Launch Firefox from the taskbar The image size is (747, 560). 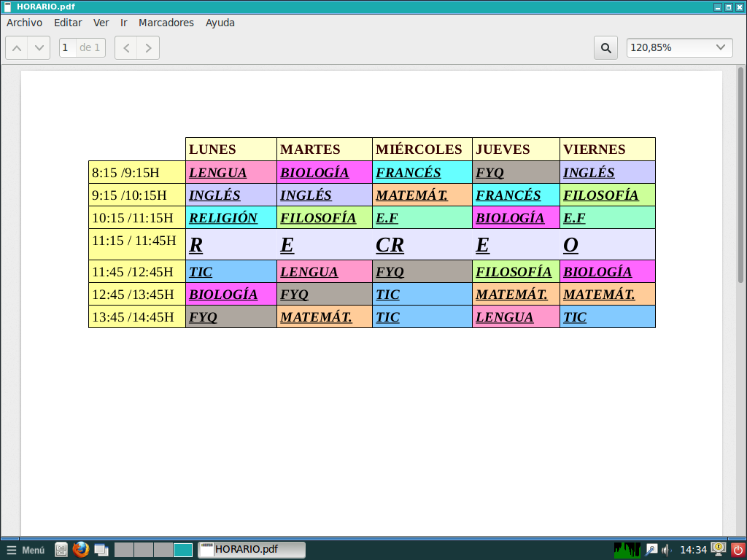[x=80, y=550]
